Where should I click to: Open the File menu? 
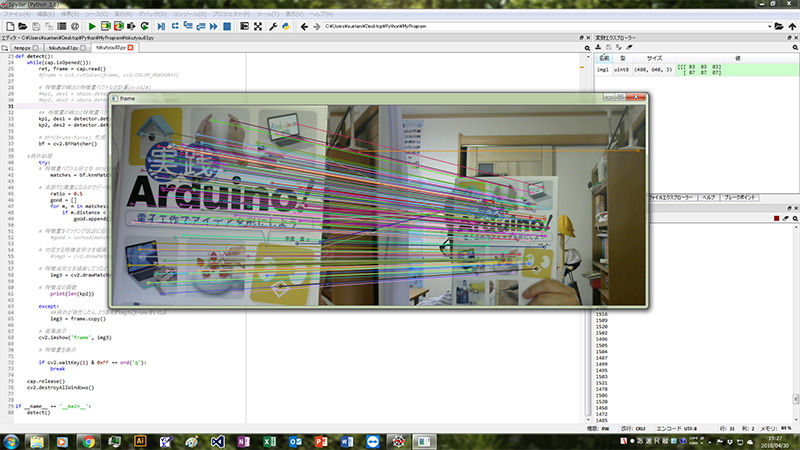(x=17, y=14)
